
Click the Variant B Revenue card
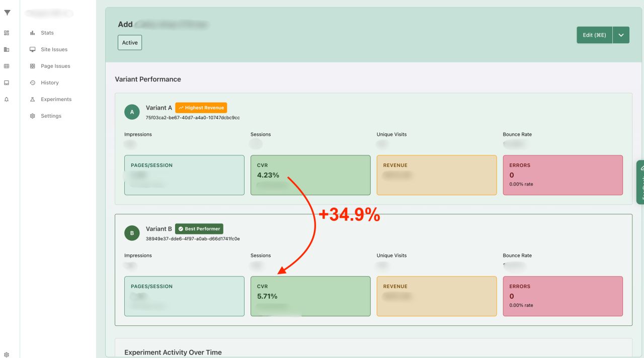coord(437,296)
